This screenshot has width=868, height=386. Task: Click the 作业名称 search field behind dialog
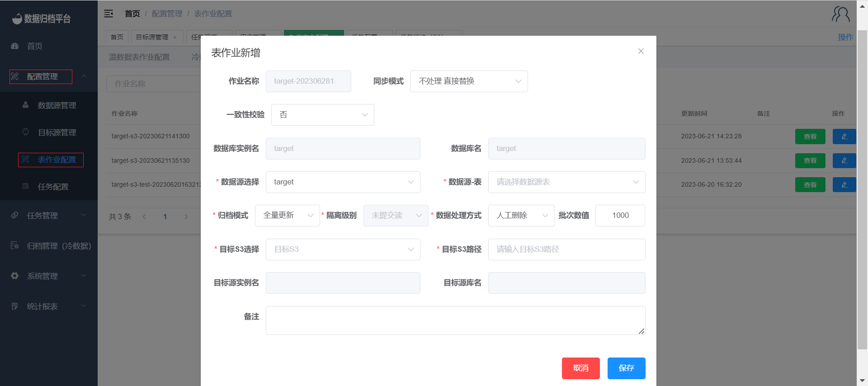click(x=154, y=84)
